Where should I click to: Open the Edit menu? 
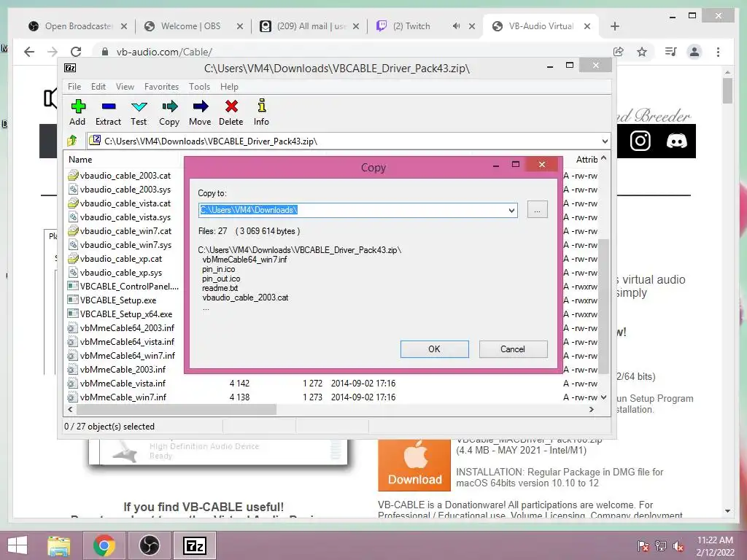(x=98, y=87)
